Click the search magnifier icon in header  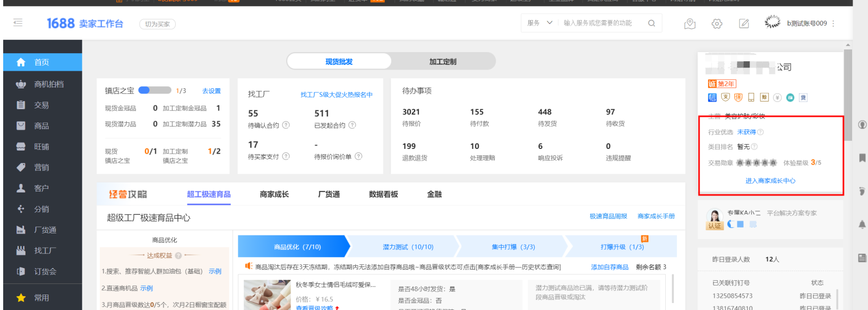pos(651,23)
